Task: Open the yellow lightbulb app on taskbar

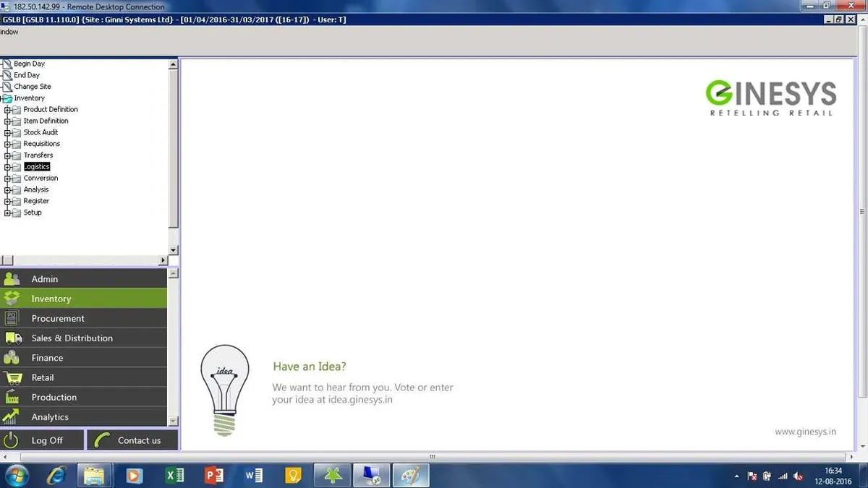Action: click(x=292, y=476)
